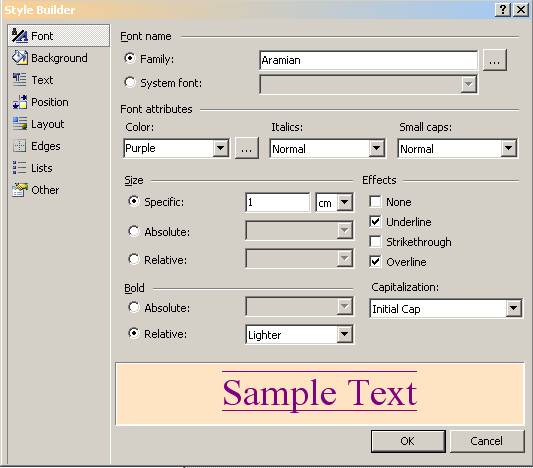
Task: Select the Bold Absolute radio button
Action: click(134, 307)
